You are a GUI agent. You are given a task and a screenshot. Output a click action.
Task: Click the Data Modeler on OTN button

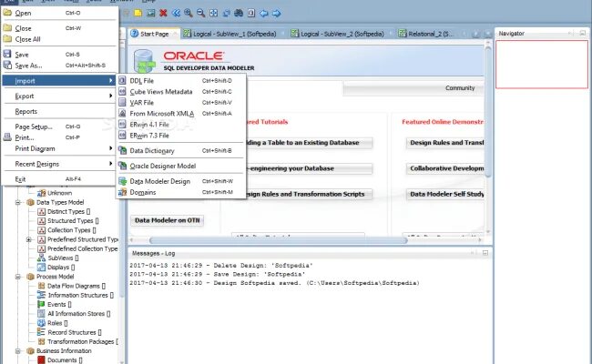point(167,220)
